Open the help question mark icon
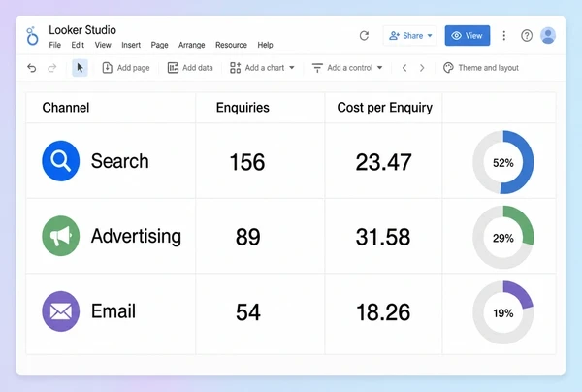The height and width of the screenshot is (392, 582). pos(527,36)
